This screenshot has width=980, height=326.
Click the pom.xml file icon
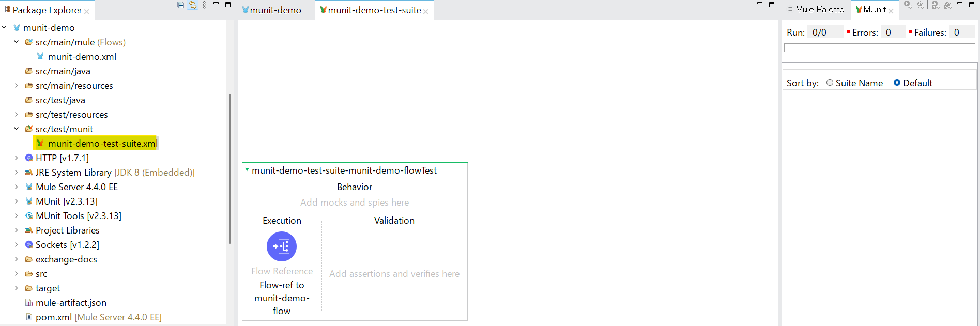click(x=29, y=317)
